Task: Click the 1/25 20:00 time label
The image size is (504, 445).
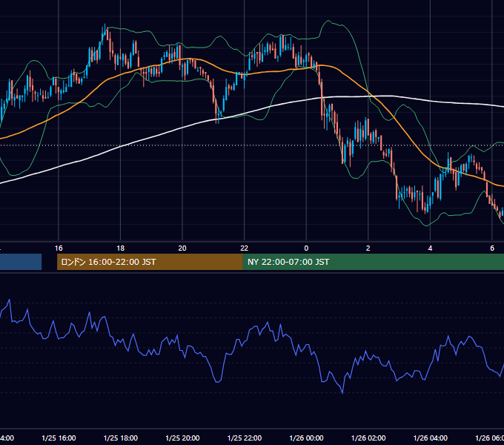Action: pos(182,438)
